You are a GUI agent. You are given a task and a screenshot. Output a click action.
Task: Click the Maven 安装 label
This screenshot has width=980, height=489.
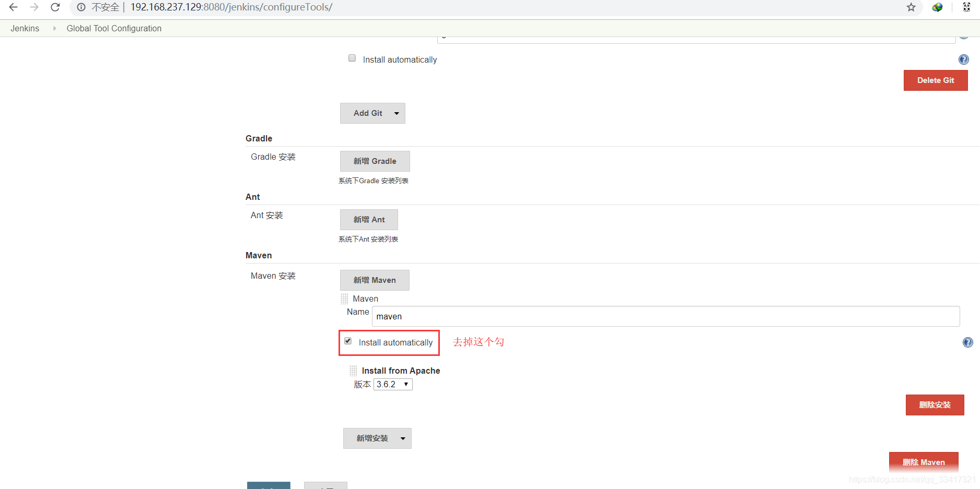click(x=273, y=276)
